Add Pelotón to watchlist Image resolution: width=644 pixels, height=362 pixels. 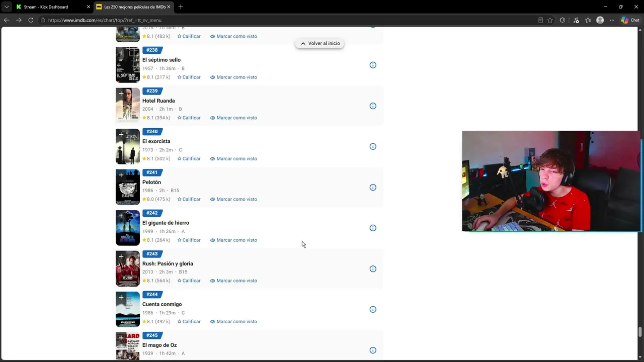click(x=121, y=175)
